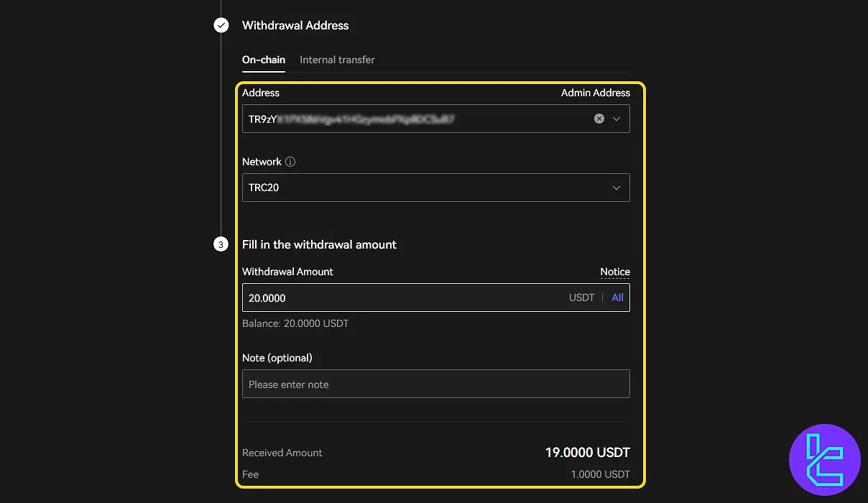Select the Fee 1.0000 USDT value
The image size is (868, 503).
(600, 474)
